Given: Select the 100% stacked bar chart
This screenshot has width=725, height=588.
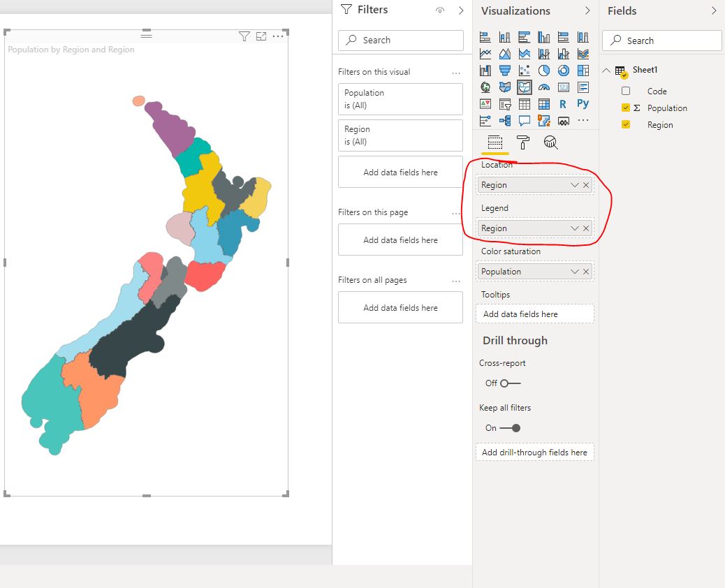Looking at the screenshot, I should [x=563, y=37].
